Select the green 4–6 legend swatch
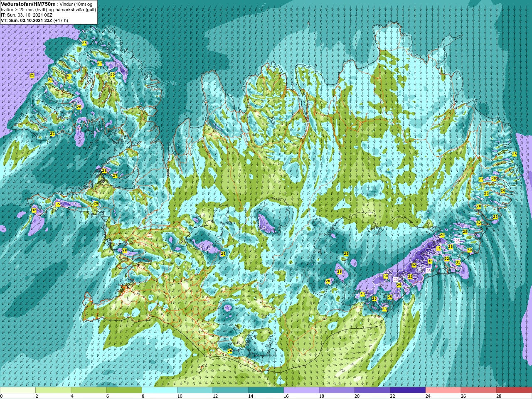532x399 pixels. (89, 390)
